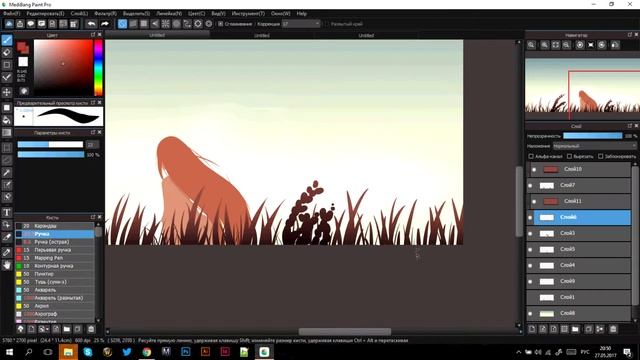Image resolution: width=640 pixels, height=360 pixels.
Task: Open the Файл menu
Action: pyautogui.click(x=11, y=13)
